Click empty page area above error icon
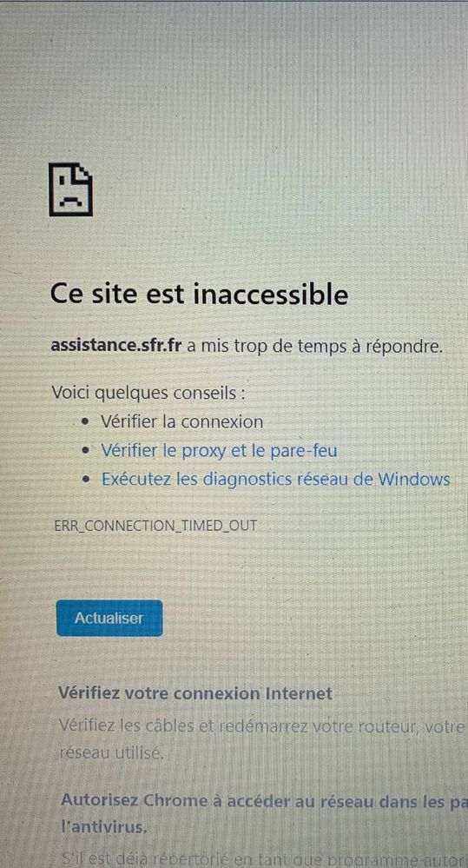This screenshot has height=868, width=468. [234, 83]
